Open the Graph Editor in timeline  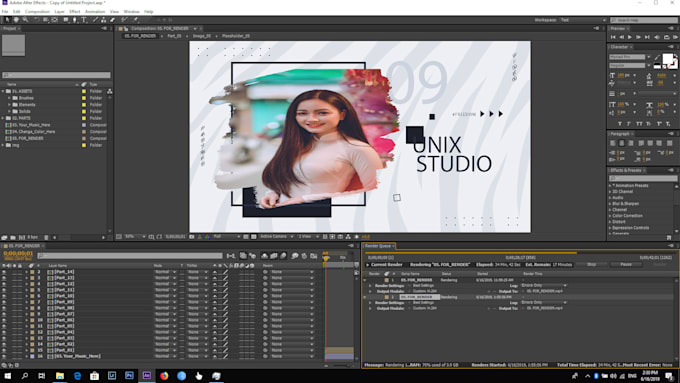pos(314,256)
